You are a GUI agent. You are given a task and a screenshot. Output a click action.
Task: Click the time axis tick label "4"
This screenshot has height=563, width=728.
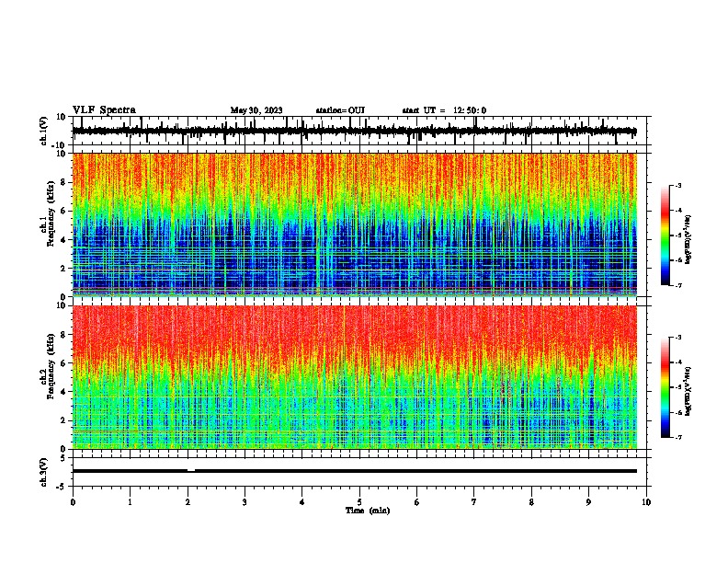pos(302,502)
